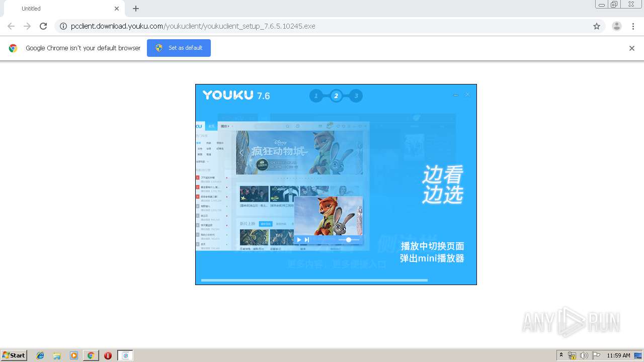Open Windows Explorer folder from taskbar
Viewport: 644px width, 362px height.
57,355
